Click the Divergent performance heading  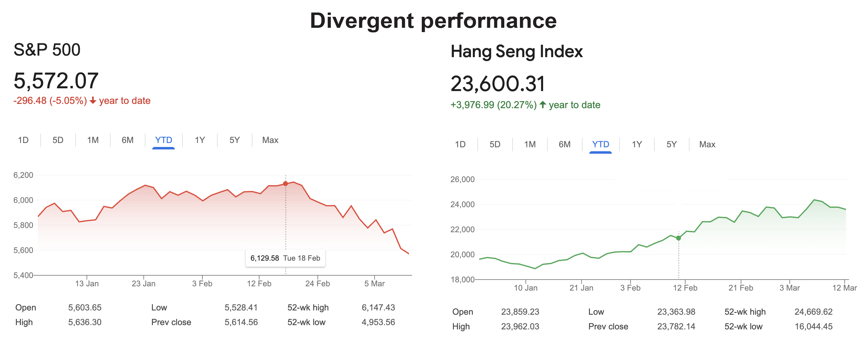433,20
